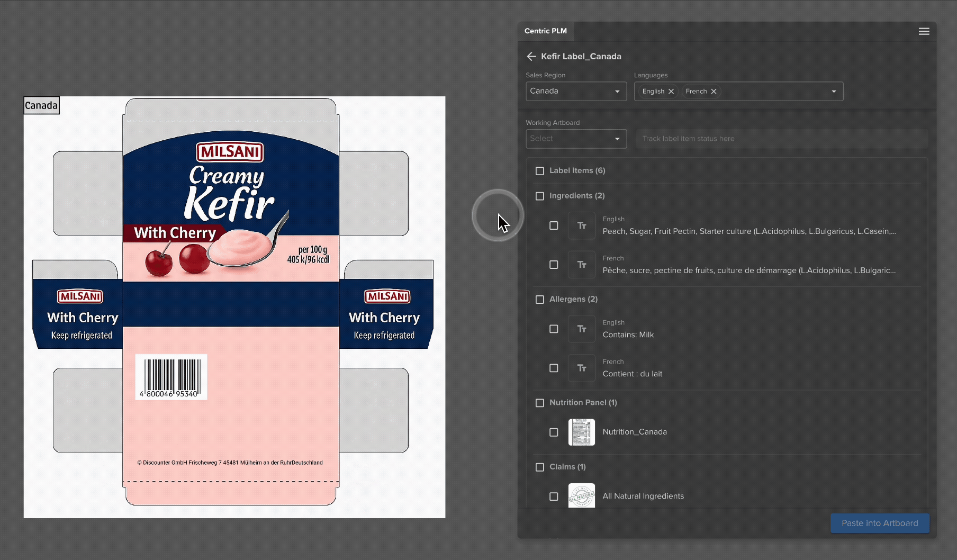This screenshot has width=957, height=560.
Task: Select the All Natural Ingredients checkbox
Action: (x=554, y=496)
